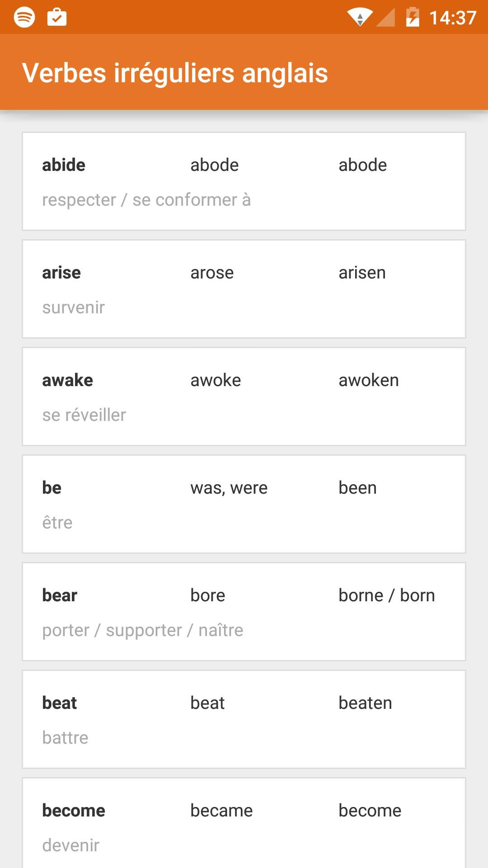
Task: Select the Wi-Fi status icon
Action: coord(360,17)
